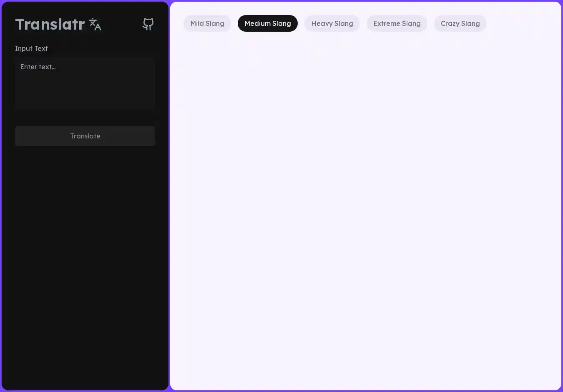Select the Mild Slang option
Image resolution: width=563 pixels, height=392 pixels.
pyautogui.click(x=207, y=23)
